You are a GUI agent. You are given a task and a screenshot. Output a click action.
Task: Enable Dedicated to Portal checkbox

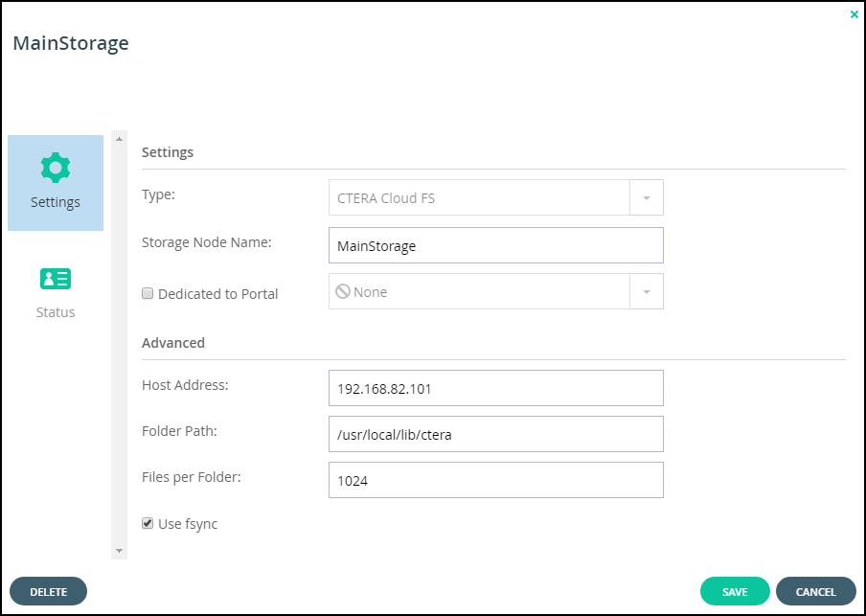[148, 293]
